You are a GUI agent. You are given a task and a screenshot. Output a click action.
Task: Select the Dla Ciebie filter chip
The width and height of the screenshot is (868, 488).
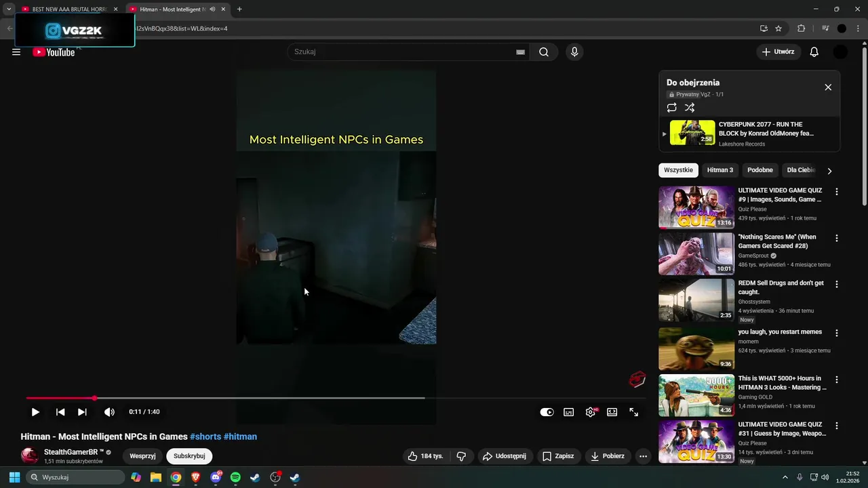(x=800, y=170)
